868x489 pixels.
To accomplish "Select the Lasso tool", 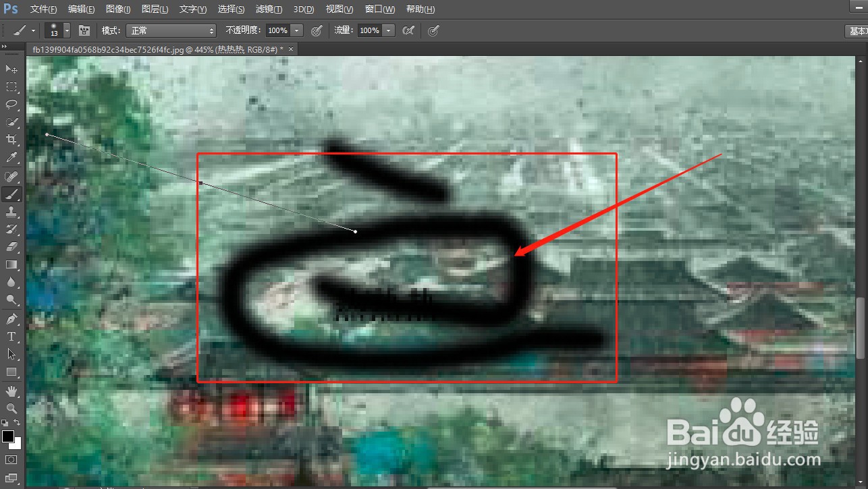I will click(x=11, y=105).
